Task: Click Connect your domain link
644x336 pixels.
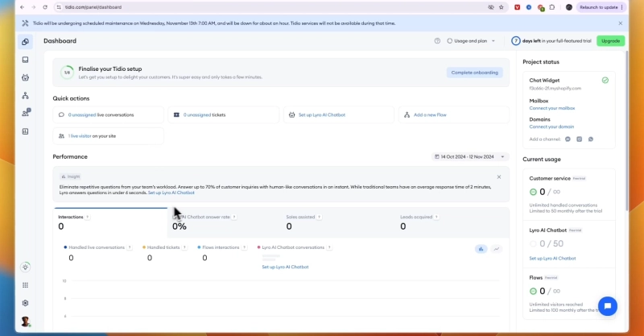Action: [x=551, y=127]
